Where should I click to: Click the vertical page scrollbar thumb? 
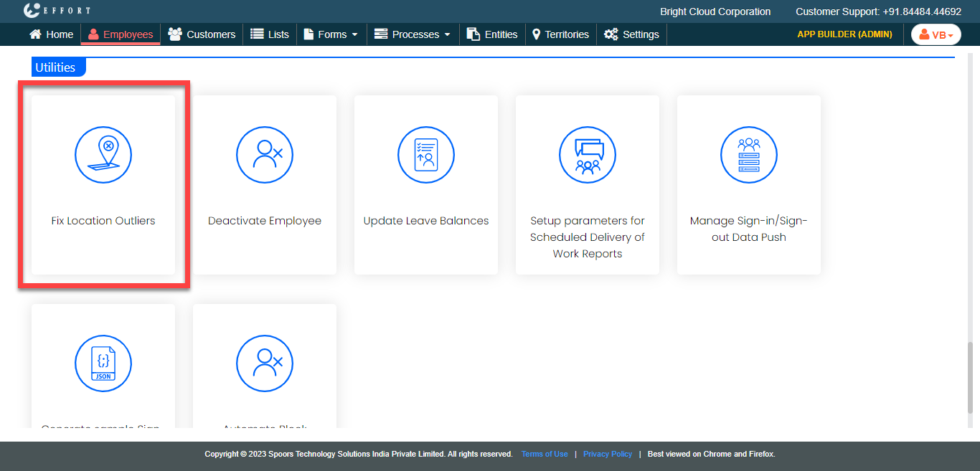pos(971,376)
